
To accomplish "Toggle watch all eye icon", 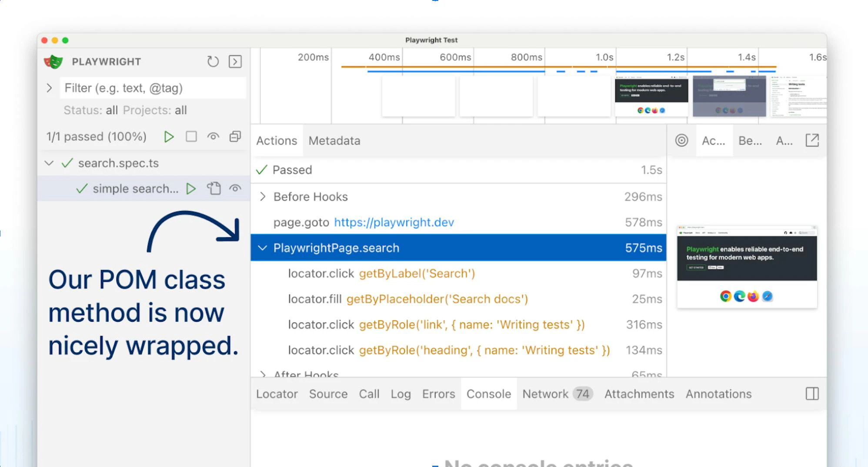I will pyautogui.click(x=213, y=137).
